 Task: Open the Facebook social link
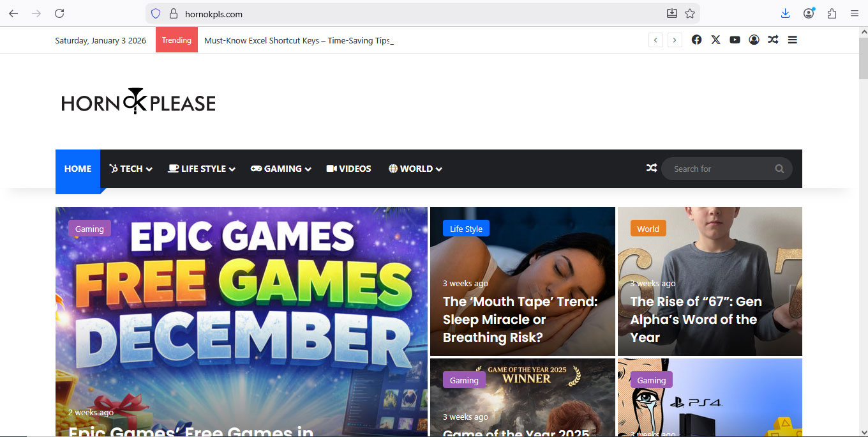tap(696, 40)
